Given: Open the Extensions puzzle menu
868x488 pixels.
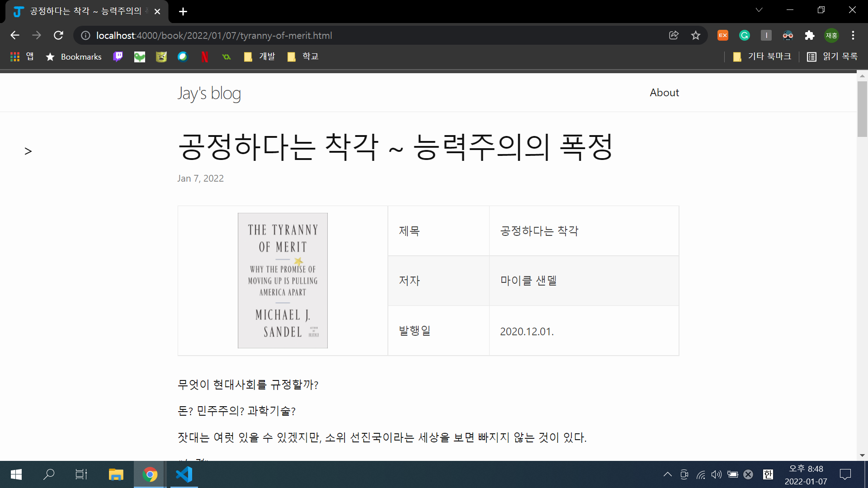Looking at the screenshot, I should (810, 35).
